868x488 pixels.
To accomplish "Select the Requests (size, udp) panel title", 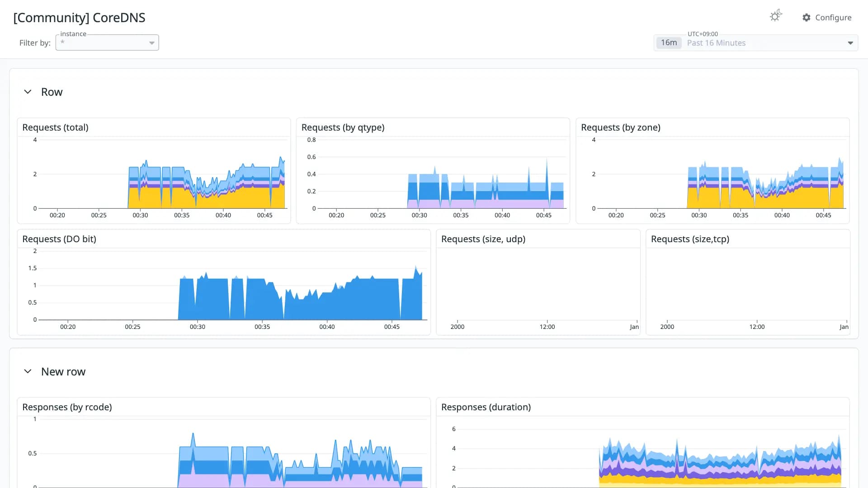I will 483,239.
